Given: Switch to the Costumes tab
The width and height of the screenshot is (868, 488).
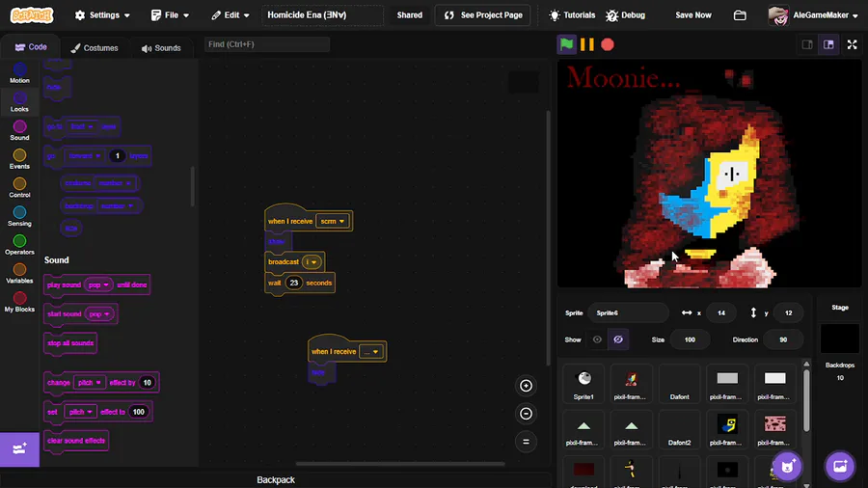Looking at the screenshot, I should pyautogui.click(x=95, y=48).
